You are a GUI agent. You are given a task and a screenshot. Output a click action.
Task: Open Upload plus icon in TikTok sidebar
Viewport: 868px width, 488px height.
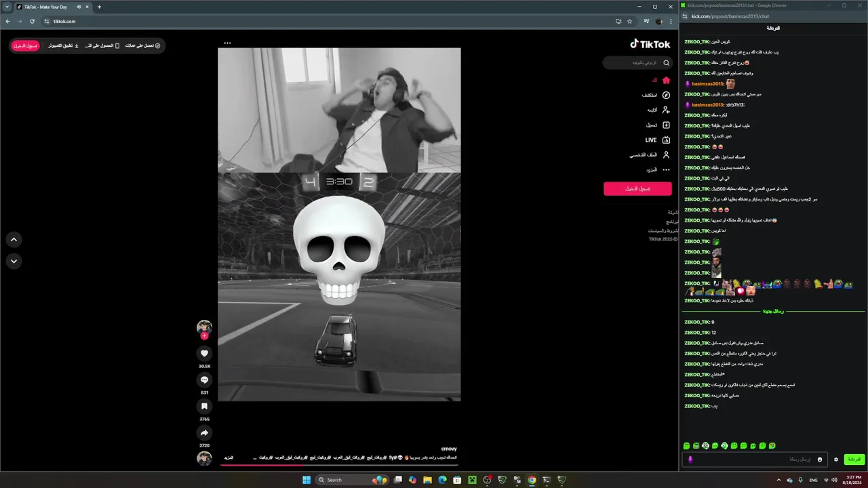pyautogui.click(x=666, y=125)
